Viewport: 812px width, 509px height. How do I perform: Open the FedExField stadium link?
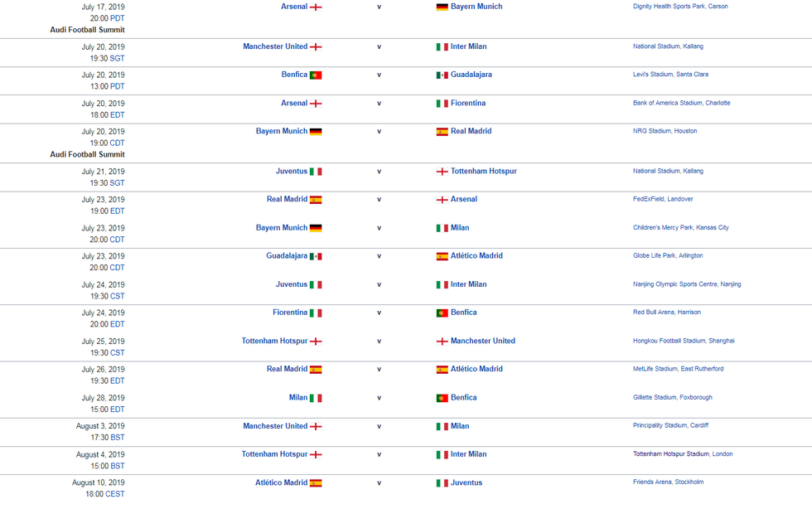click(650, 199)
